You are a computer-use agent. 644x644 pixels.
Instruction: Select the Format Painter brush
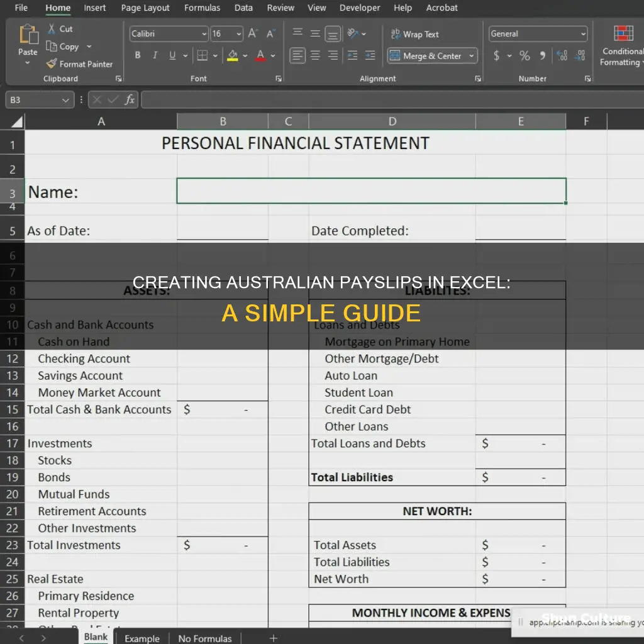click(52, 64)
